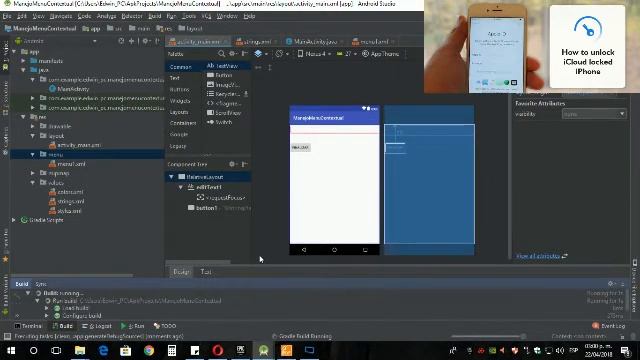
Task: Open the API 27 version dropdown
Action: [347, 53]
